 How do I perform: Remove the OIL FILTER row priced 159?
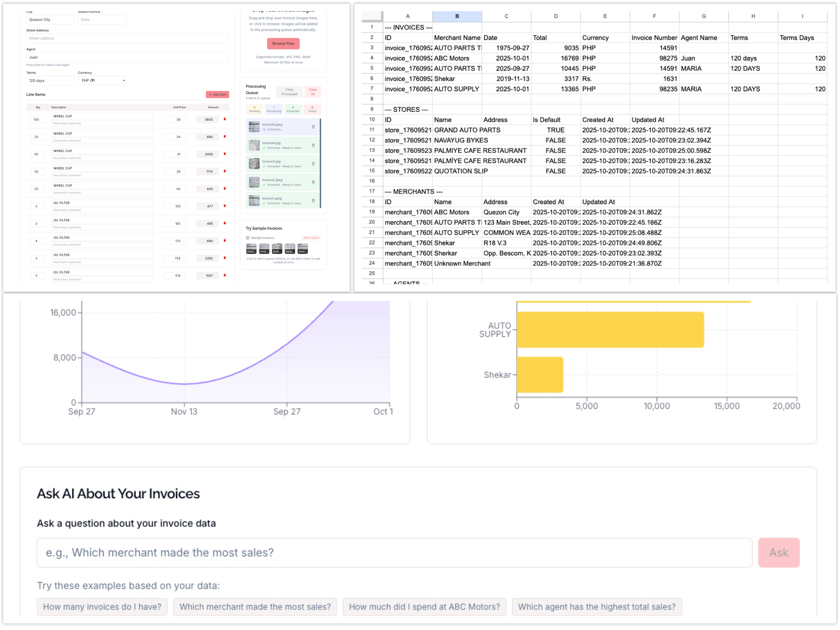(x=225, y=206)
